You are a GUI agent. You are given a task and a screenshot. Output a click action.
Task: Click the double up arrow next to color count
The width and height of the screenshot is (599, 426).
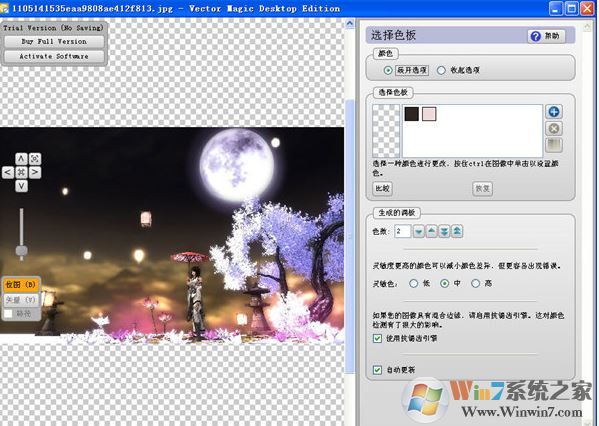[x=457, y=231]
